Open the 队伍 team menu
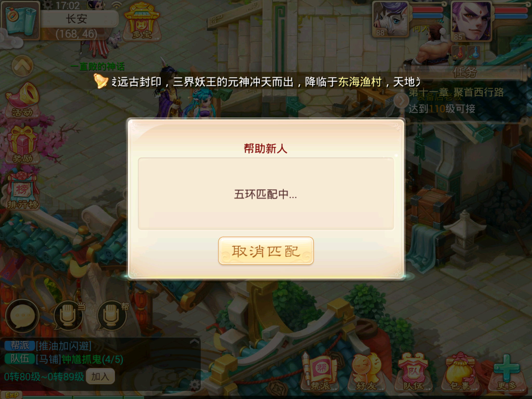This screenshot has width=532, height=399. pyautogui.click(x=413, y=372)
